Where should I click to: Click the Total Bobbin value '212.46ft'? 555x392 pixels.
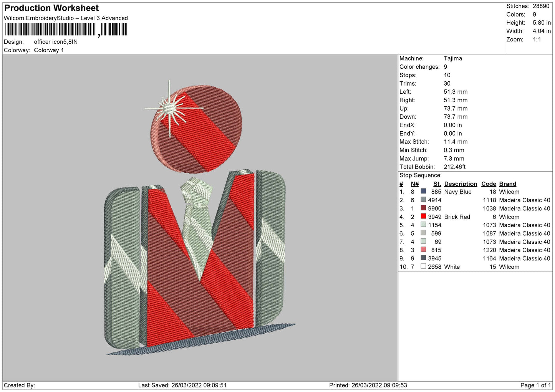coord(455,167)
